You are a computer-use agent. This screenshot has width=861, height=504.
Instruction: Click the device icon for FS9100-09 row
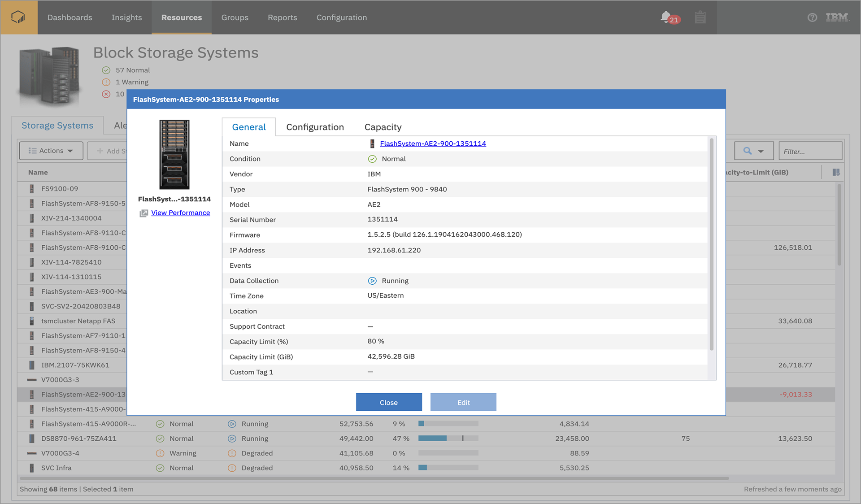point(32,189)
